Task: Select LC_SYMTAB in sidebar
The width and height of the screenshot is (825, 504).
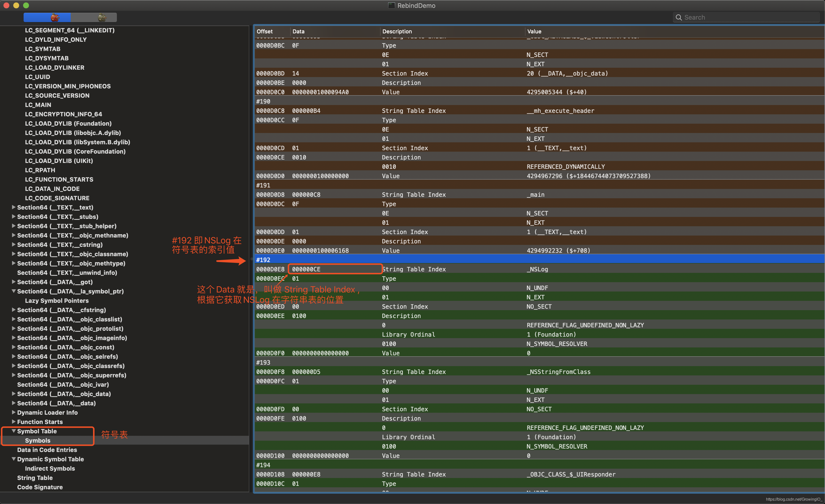Action: pyautogui.click(x=42, y=49)
